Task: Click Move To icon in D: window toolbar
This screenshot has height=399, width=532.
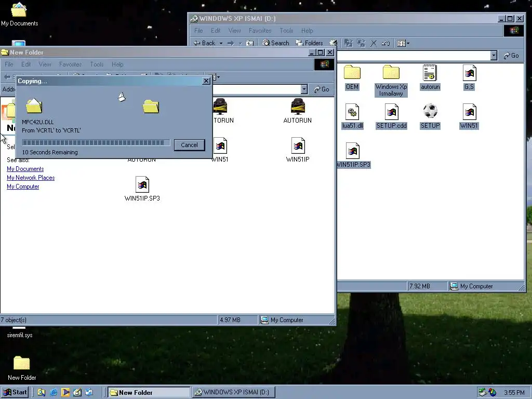Action: coord(349,43)
